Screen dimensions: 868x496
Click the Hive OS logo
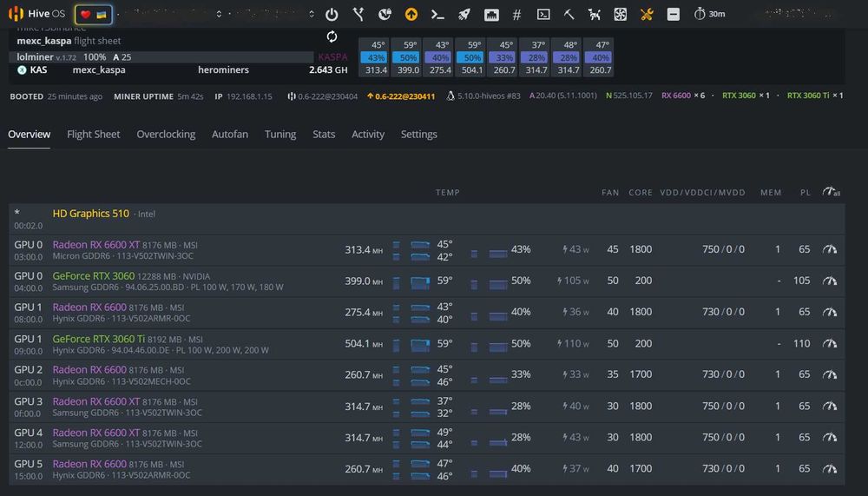pyautogui.click(x=36, y=14)
